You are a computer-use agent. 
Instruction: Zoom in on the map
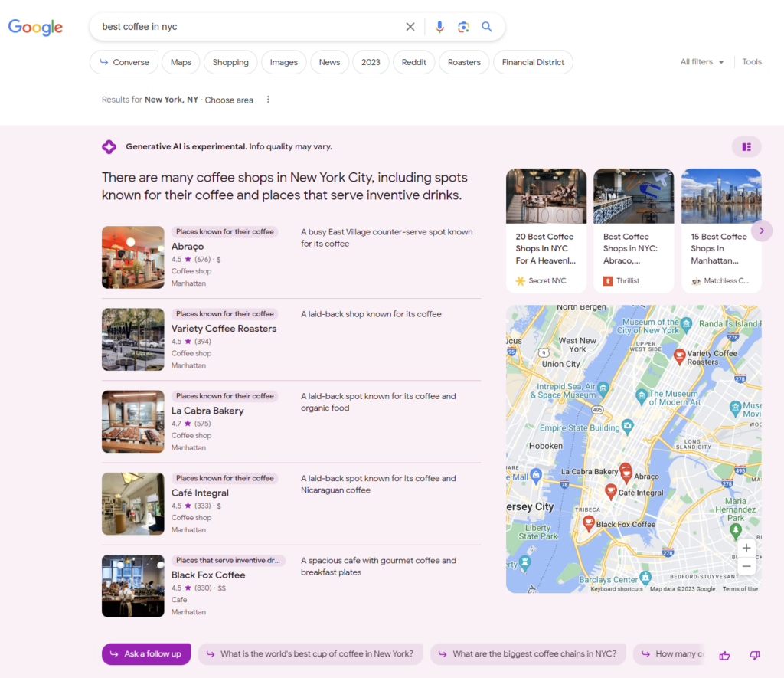746,548
